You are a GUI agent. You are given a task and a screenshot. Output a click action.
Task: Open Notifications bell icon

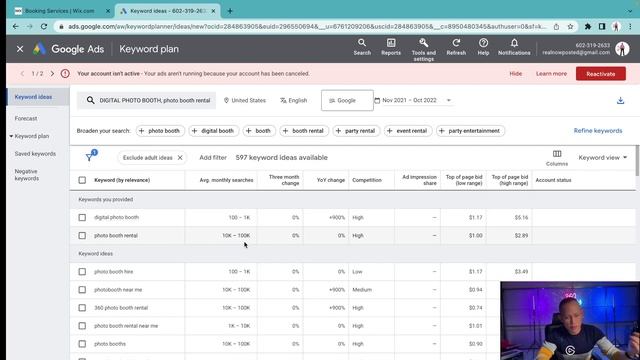(x=514, y=47)
